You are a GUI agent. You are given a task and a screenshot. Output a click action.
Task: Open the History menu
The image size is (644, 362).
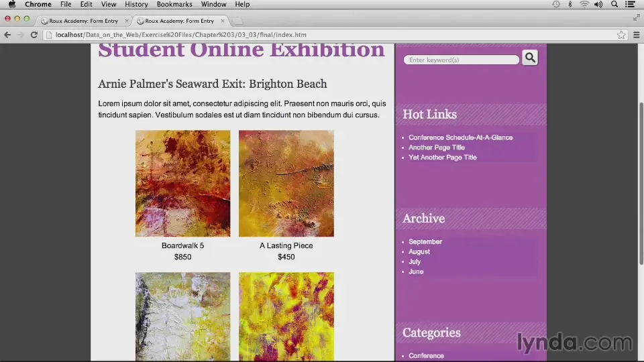[x=136, y=4]
